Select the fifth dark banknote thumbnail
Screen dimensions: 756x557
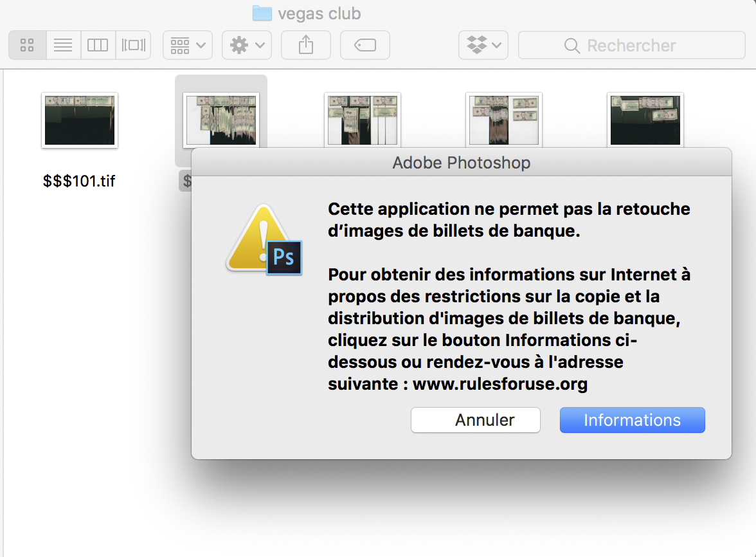(x=645, y=120)
